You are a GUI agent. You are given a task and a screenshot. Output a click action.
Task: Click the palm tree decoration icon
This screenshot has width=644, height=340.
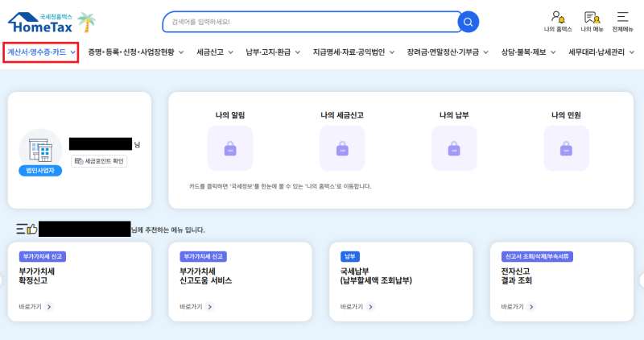(x=87, y=23)
